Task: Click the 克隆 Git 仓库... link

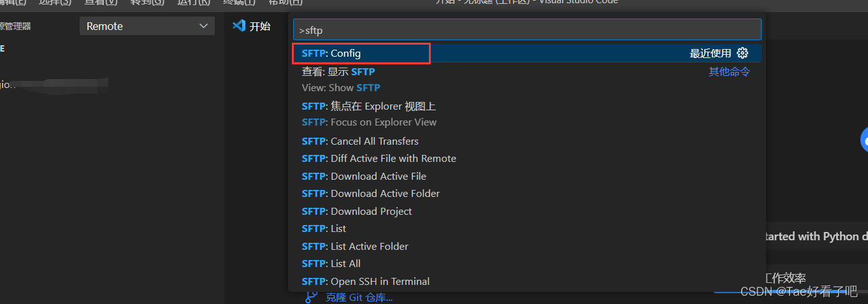Action: pyautogui.click(x=359, y=297)
